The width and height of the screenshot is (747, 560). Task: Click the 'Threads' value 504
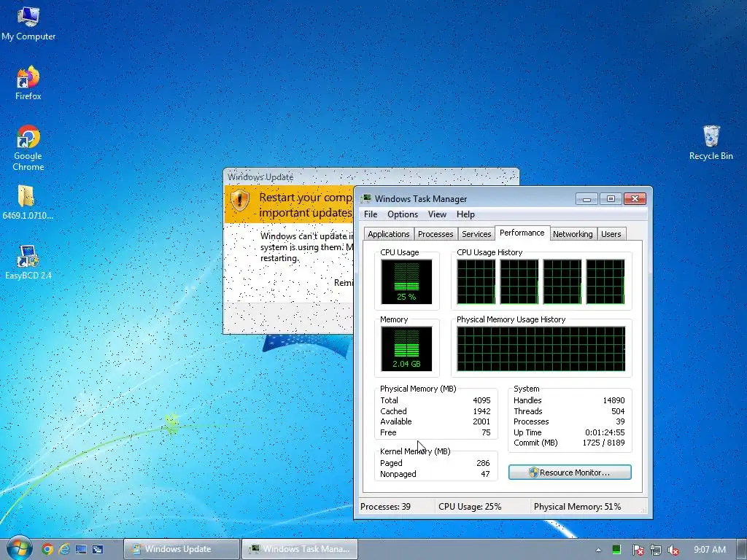pyautogui.click(x=618, y=411)
